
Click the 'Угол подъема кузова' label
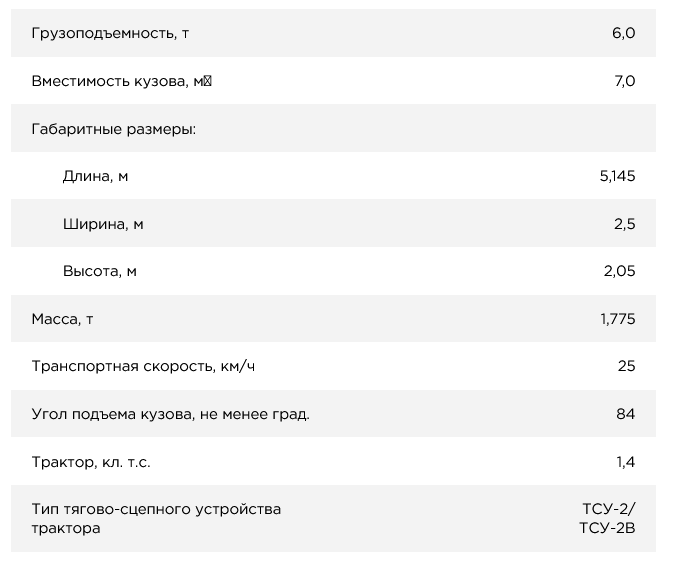[x=170, y=414]
